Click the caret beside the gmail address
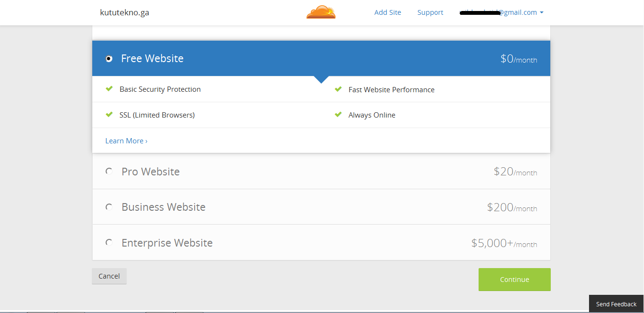The image size is (644, 313). [542, 12]
